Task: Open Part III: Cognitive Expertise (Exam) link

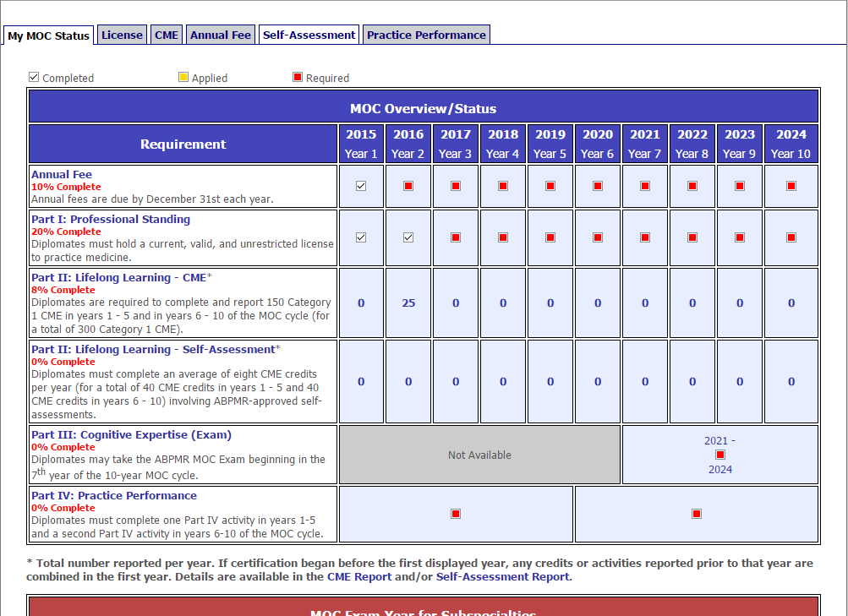Action: click(x=131, y=435)
